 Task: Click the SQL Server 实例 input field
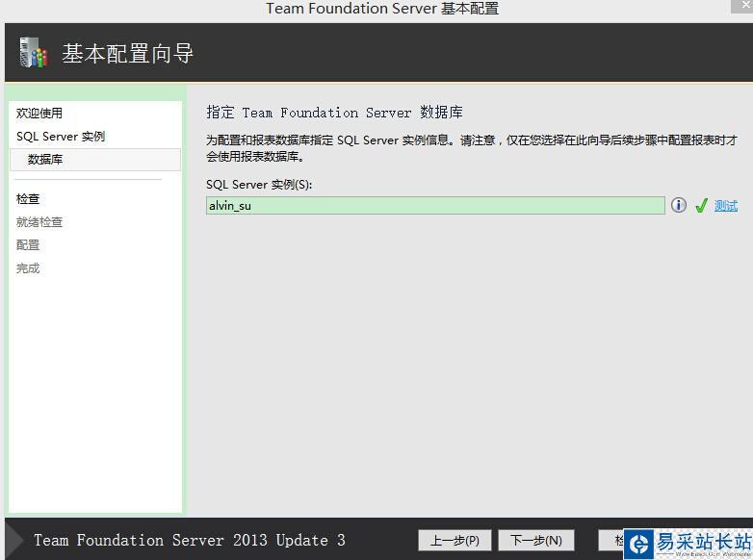tap(435, 205)
